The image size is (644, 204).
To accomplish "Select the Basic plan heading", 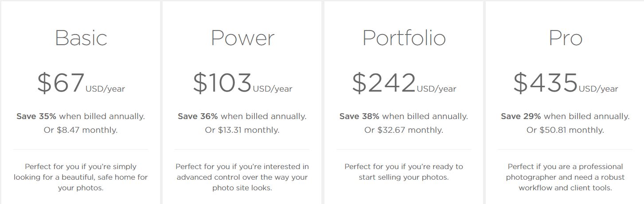I will pyautogui.click(x=81, y=38).
